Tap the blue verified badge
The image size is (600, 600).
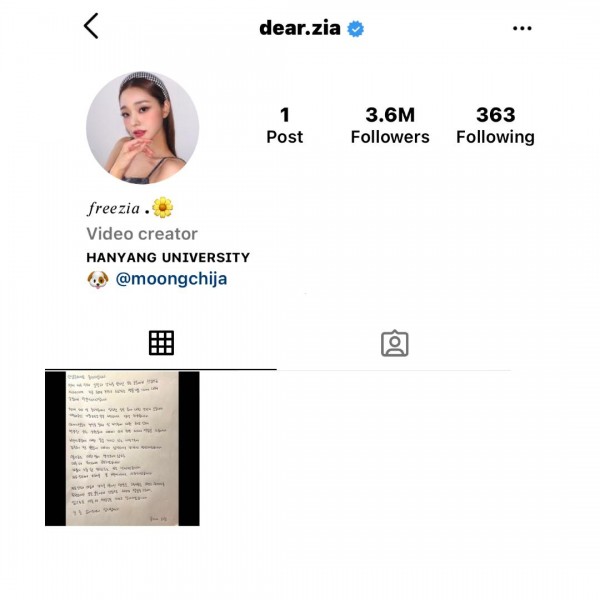[x=355, y=29]
